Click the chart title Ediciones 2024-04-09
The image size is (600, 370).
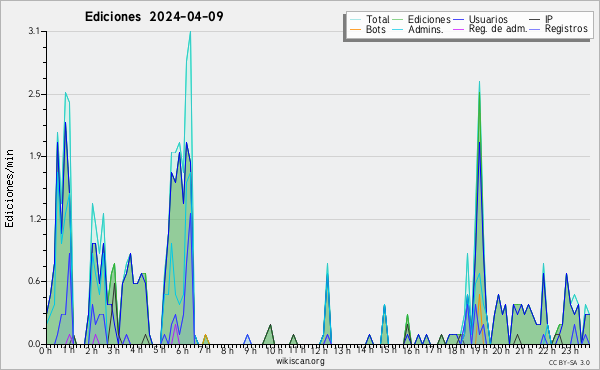(154, 16)
